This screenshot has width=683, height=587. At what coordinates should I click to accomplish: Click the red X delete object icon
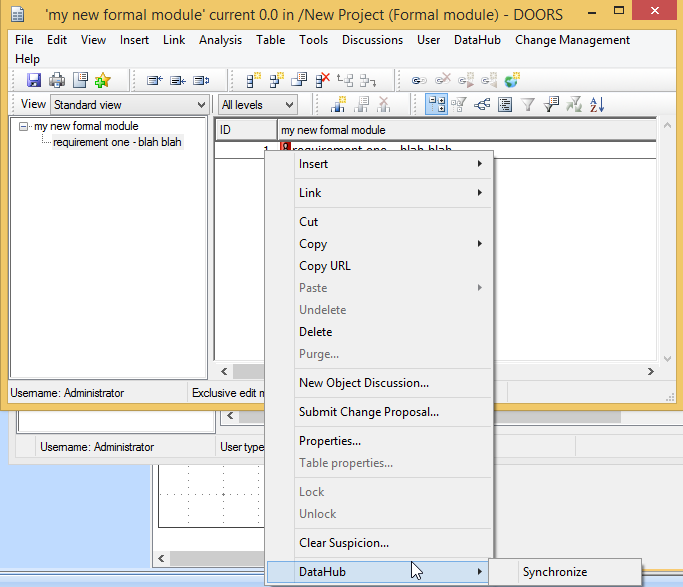point(323,80)
